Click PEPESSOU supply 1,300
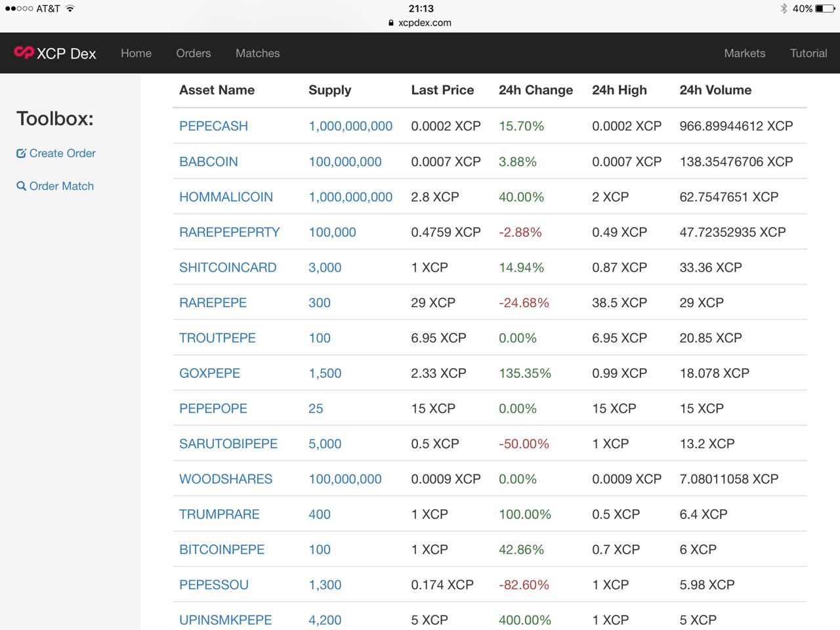Image resolution: width=840 pixels, height=630 pixels. tap(325, 585)
